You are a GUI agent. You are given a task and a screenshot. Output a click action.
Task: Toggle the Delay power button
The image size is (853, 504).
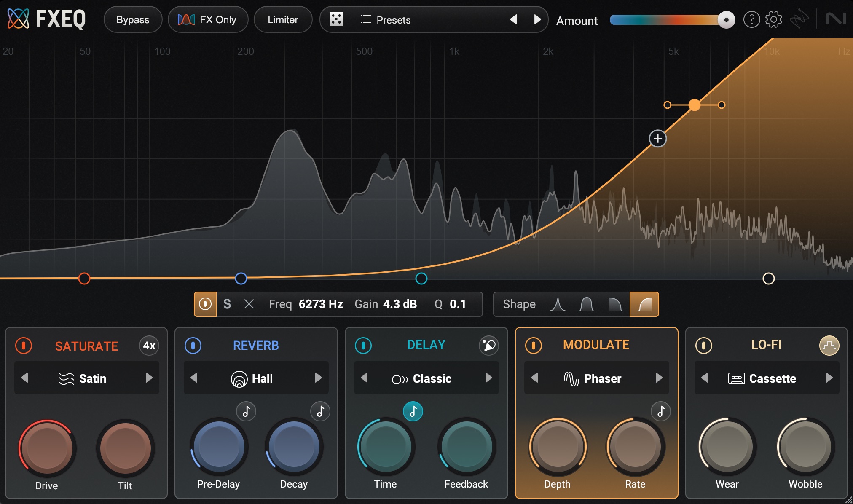[363, 346]
